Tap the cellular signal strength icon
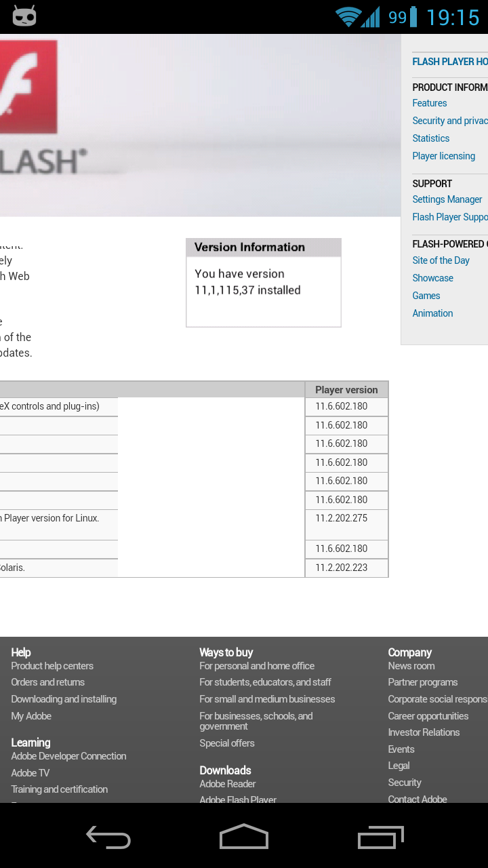Screen dimensions: 488x868 (x=371, y=17)
